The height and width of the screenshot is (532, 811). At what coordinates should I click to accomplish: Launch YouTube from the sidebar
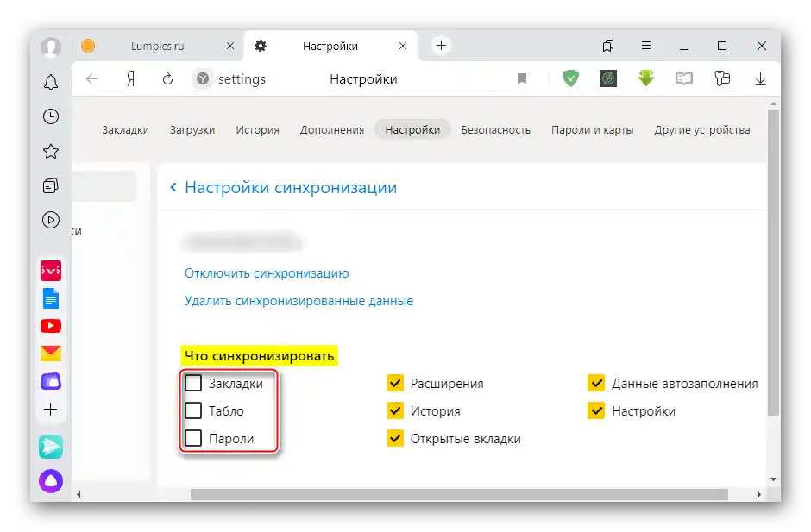pyautogui.click(x=51, y=326)
